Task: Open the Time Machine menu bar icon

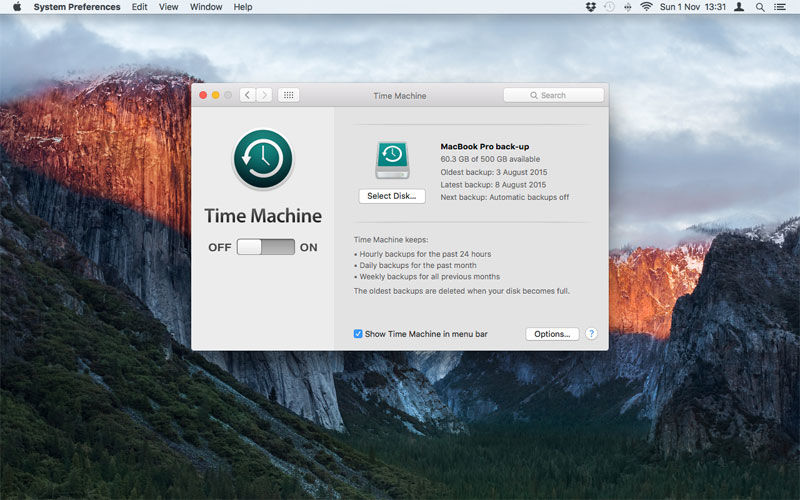Action: pyautogui.click(x=609, y=7)
